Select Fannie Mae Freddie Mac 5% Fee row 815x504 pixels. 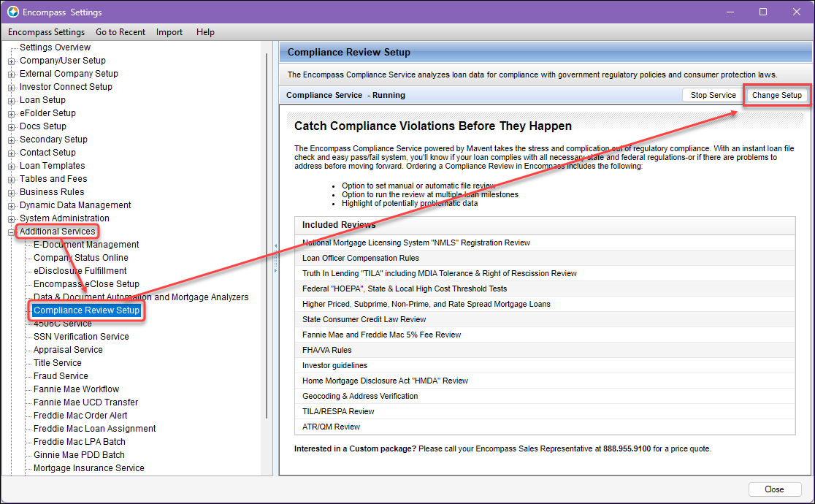click(x=545, y=335)
